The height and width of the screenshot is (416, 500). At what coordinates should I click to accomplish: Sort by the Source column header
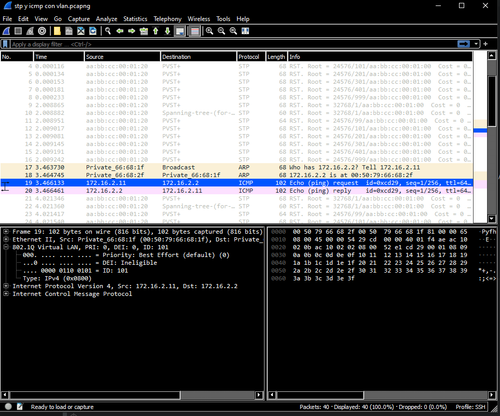pyautogui.click(x=122, y=57)
